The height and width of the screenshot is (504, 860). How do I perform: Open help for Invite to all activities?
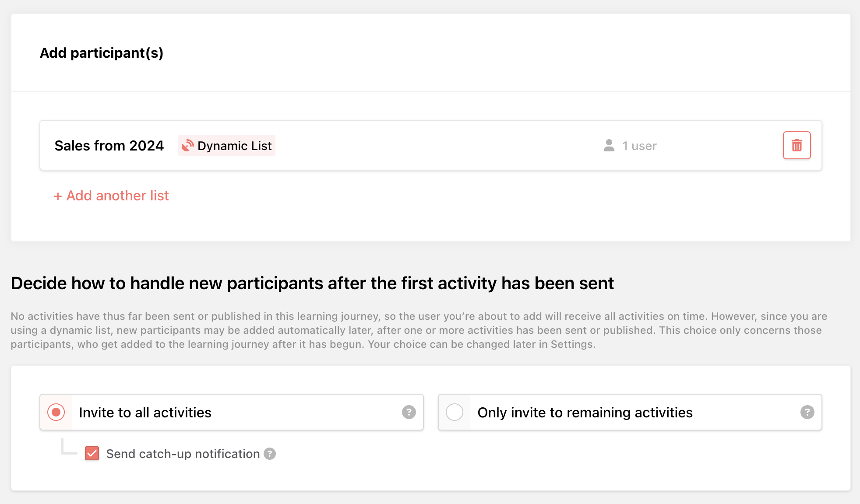coord(409,412)
